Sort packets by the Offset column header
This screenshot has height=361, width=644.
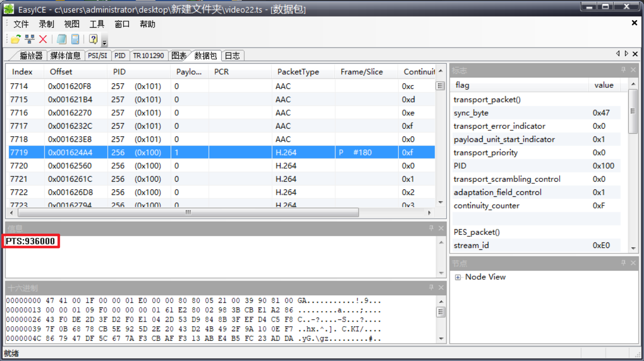(76, 72)
